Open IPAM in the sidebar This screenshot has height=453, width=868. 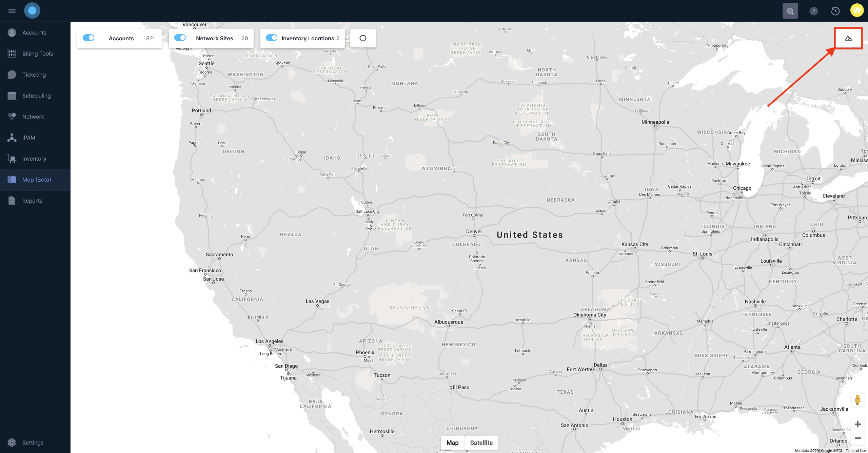[x=35, y=138]
